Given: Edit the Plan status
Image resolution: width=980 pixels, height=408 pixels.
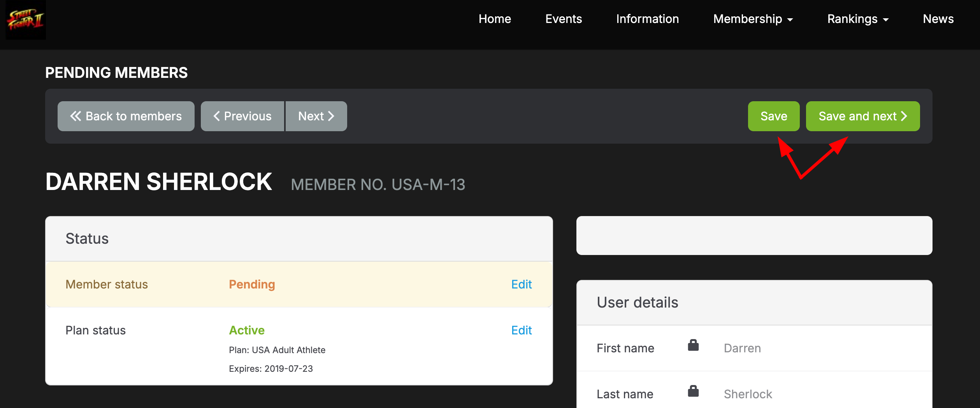Looking at the screenshot, I should pyautogui.click(x=521, y=330).
